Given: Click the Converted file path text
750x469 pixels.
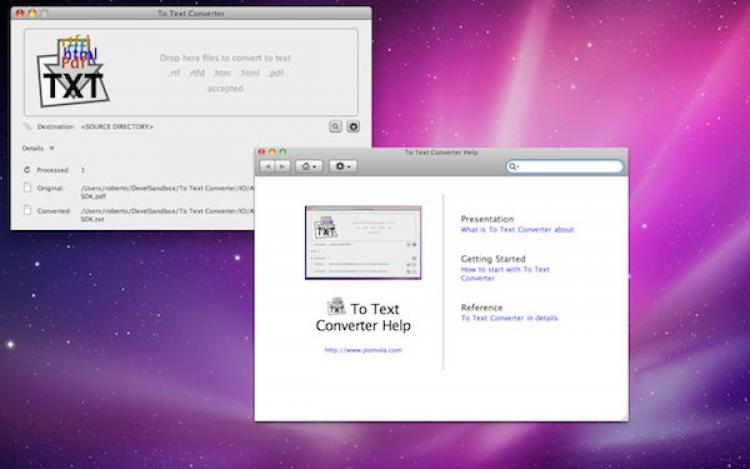Looking at the screenshot, I should (x=167, y=215).
